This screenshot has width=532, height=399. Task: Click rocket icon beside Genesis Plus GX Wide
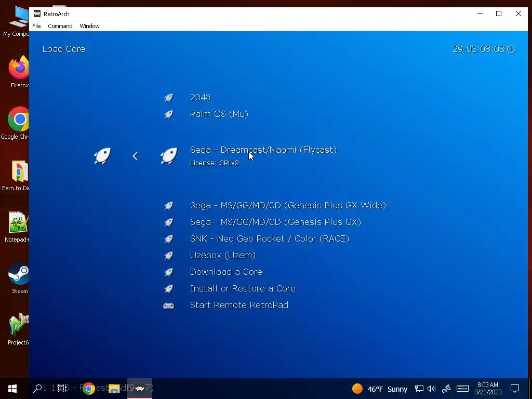(169, 206)
